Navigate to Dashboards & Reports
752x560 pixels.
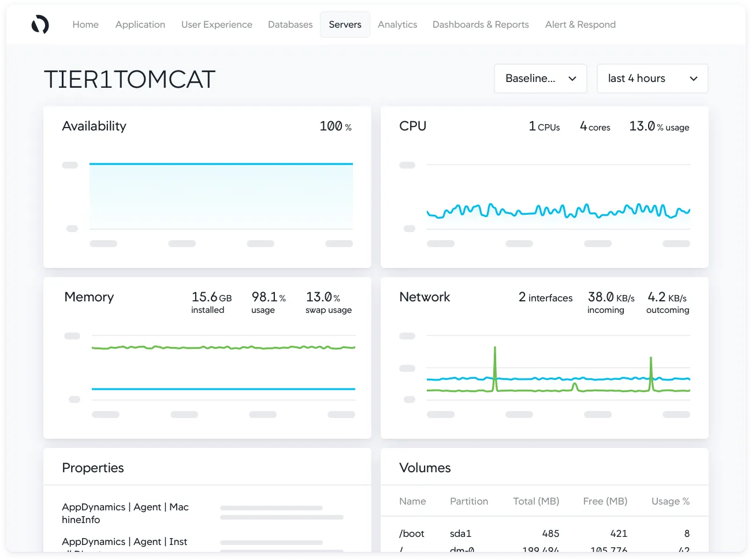[481, 24]
